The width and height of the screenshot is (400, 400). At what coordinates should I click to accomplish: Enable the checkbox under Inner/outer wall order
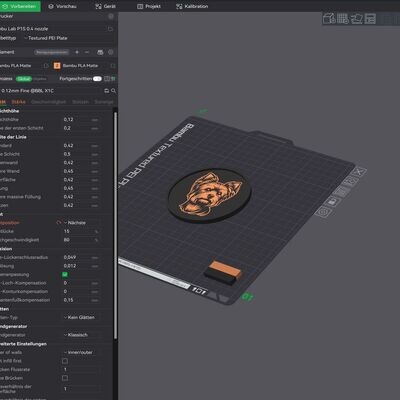pyautogui.click(x=65, y=361)
